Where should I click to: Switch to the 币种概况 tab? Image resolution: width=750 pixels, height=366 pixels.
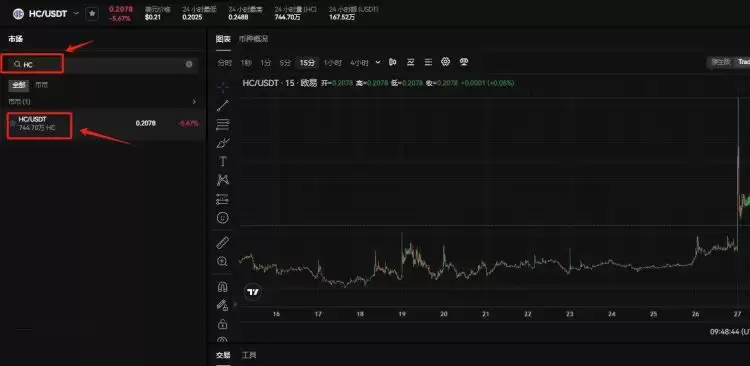click(254, 39)
